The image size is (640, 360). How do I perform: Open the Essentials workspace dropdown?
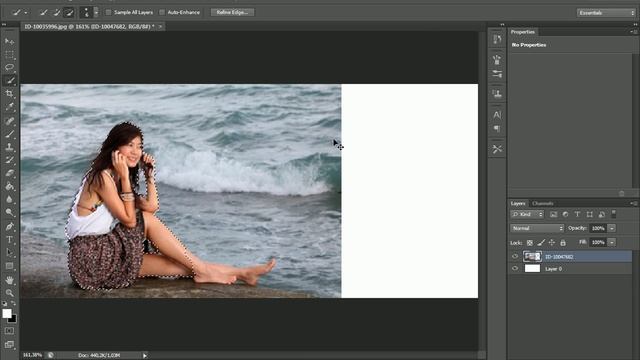click(606, 13)
